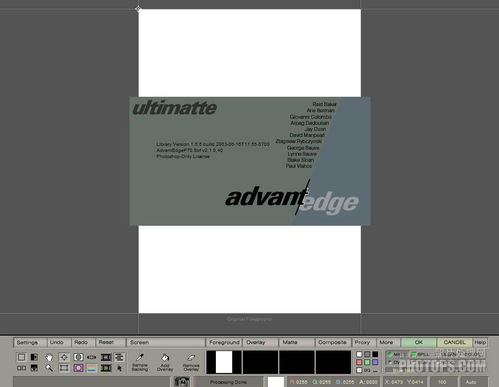This screenshot has height=387, width=499.
Task: Switch to the Overlay tab
Action: click(260, 342)
